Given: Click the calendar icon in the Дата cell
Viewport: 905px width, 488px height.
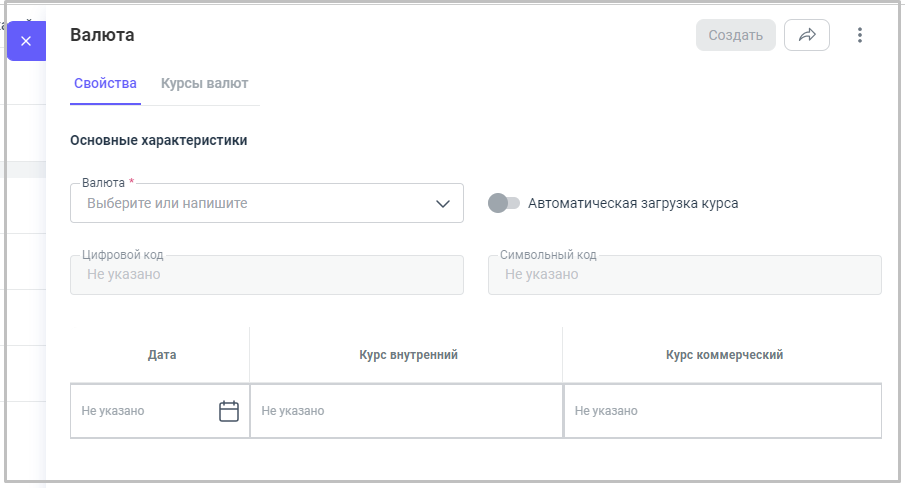Looking at the screenshot, I should click(x=229, y=411).
